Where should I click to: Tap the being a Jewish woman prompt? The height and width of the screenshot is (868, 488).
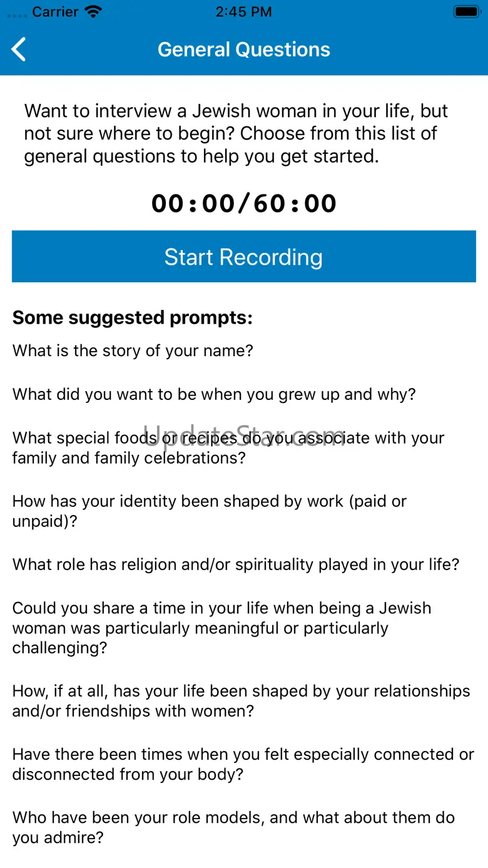(x=221, y=628)
